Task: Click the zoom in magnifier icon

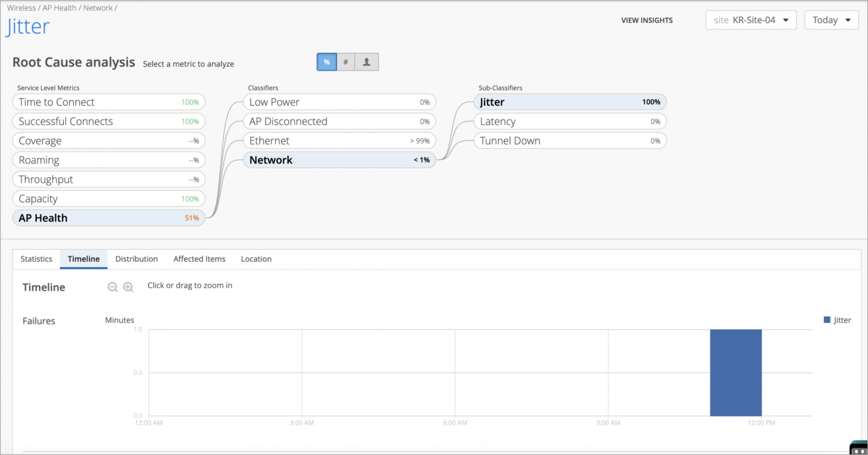Action: (128, 287)
